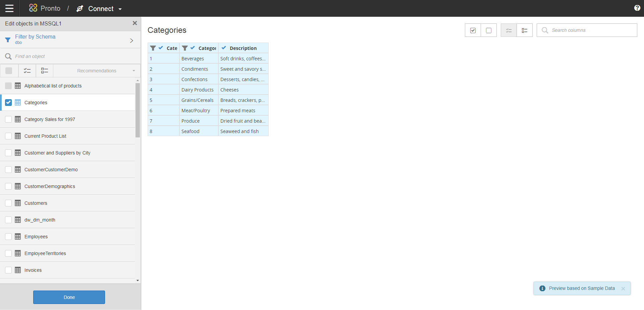The image size is (644, 310).
Task: Open the Recommendations dropdown
Action: click(96, 71)
